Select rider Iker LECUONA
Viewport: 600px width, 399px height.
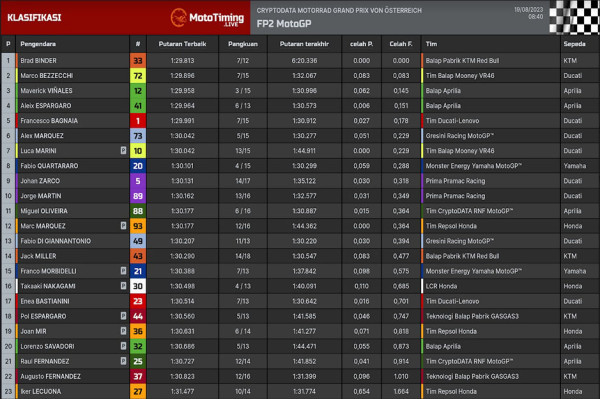(x=41, y=391)
